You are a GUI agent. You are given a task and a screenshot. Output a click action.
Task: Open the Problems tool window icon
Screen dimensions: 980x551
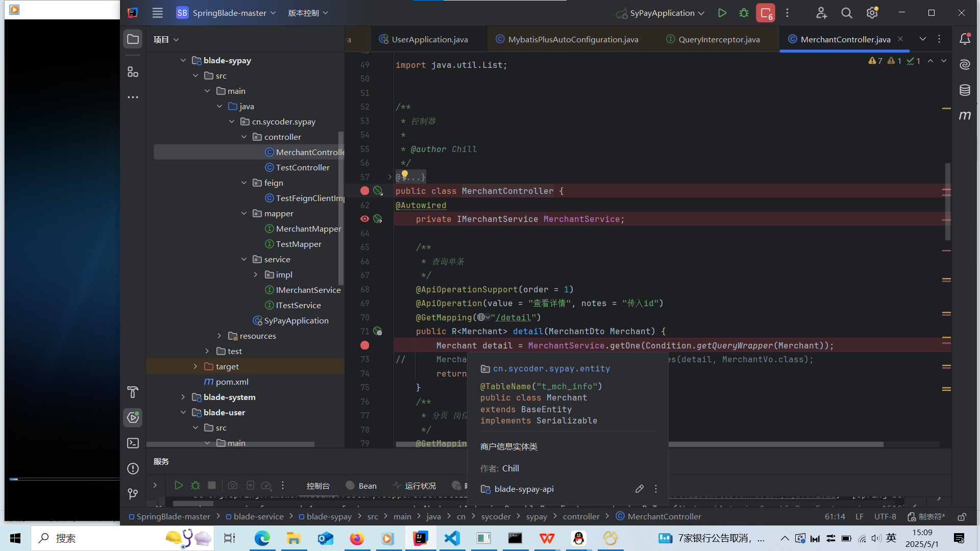(133, 468)
